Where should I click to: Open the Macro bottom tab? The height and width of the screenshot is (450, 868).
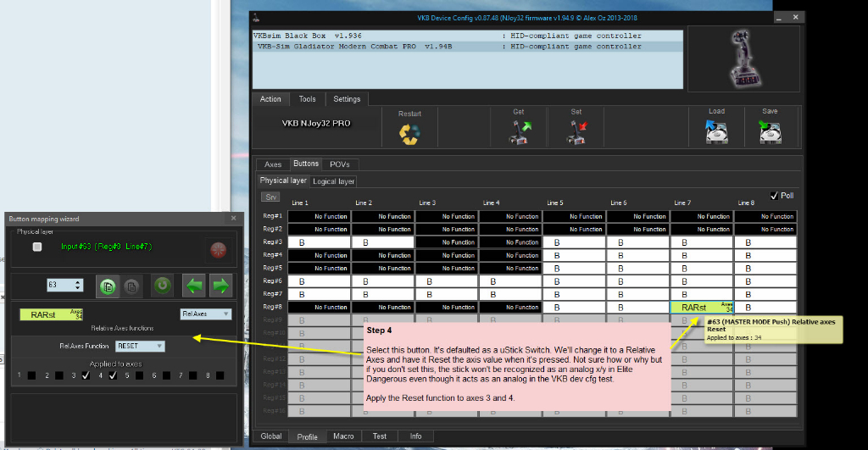click(x=343, y=436)
